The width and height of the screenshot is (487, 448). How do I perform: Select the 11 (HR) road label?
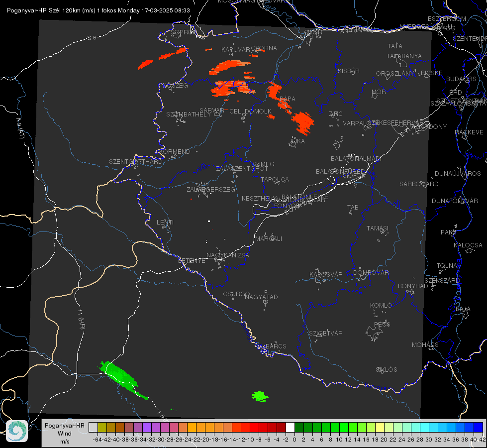click(81, 319)
